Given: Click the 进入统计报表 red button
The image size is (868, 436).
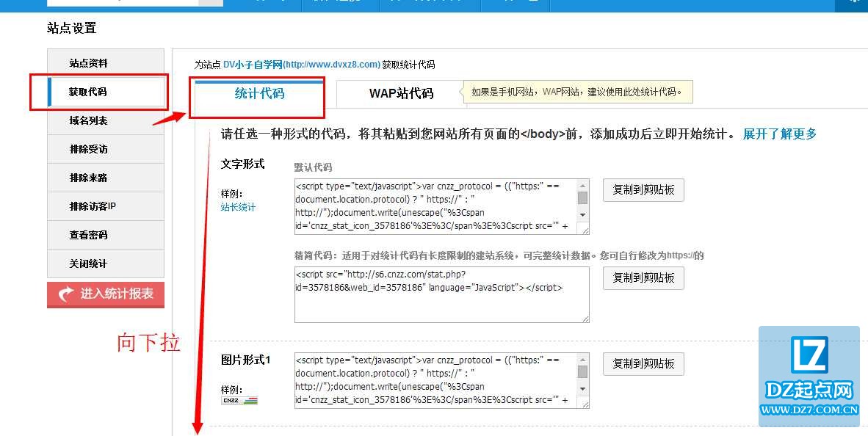Looking at the screenshot, I should point(106,294).
